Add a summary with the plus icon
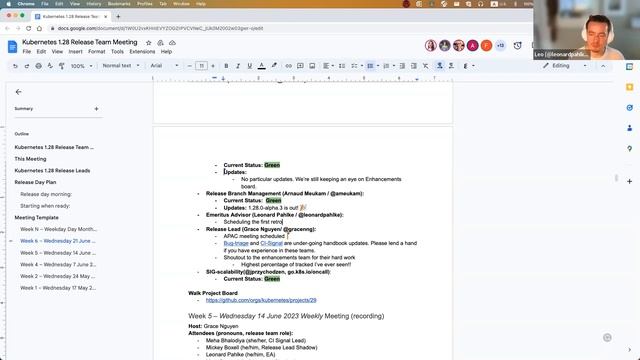Viewport: 640px width, 360px height. (x=96, y=109)
